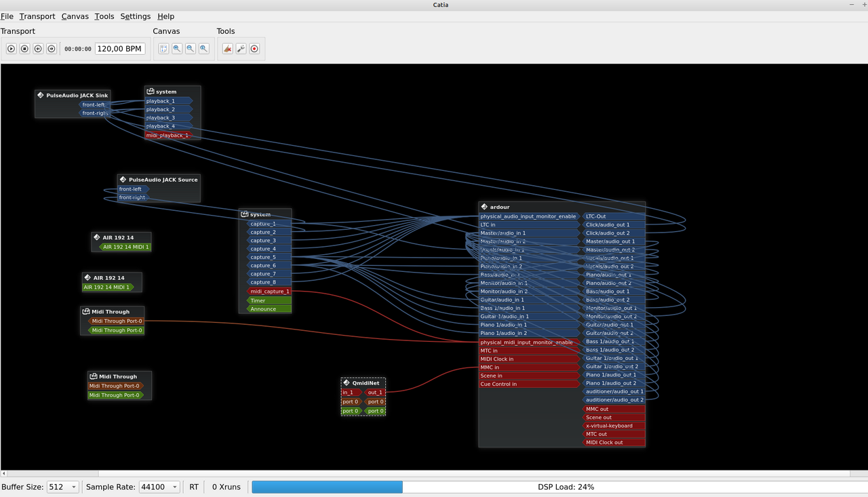The width and height of the screenshot is (868, 497).
Task: Open the Settings menu
Action: tap(136, 16)
